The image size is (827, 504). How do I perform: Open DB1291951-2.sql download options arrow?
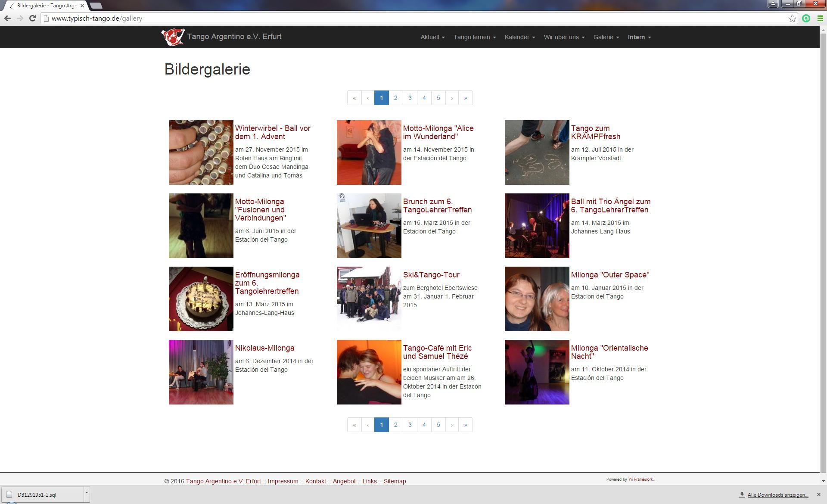coord(87,493)
